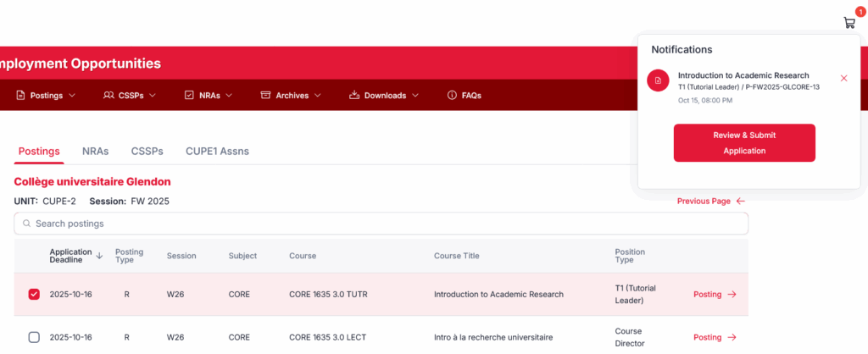868x354 pixels.
Task: Open the shopping cart icon
Action: pos(849,23)
